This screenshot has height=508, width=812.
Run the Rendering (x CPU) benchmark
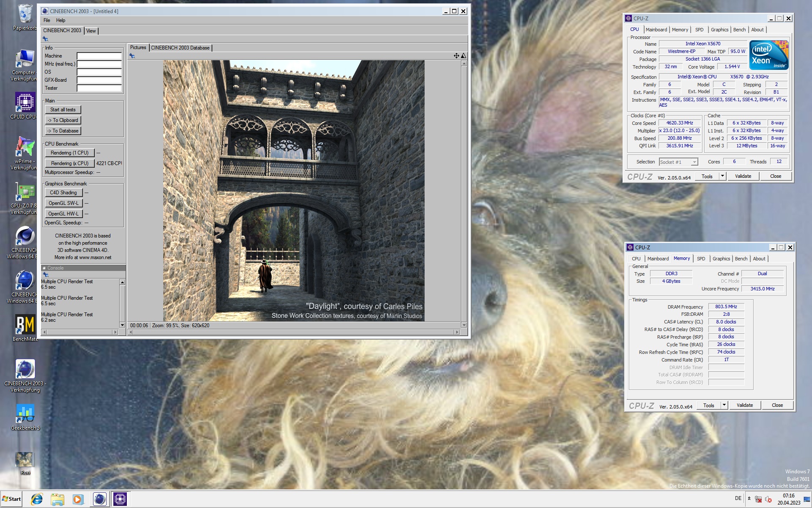click(x=70, y=163)
